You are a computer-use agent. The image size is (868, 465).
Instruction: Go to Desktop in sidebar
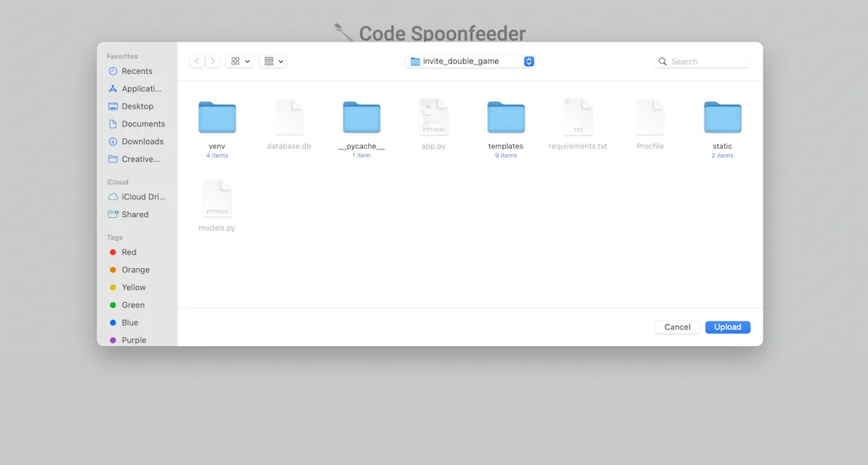(x=136, y=106)
